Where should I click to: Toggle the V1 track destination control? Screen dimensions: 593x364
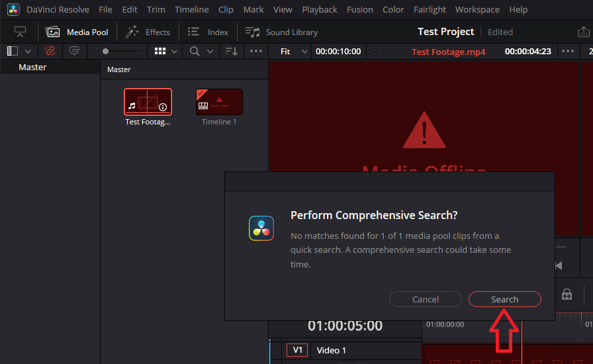point(296,350)
